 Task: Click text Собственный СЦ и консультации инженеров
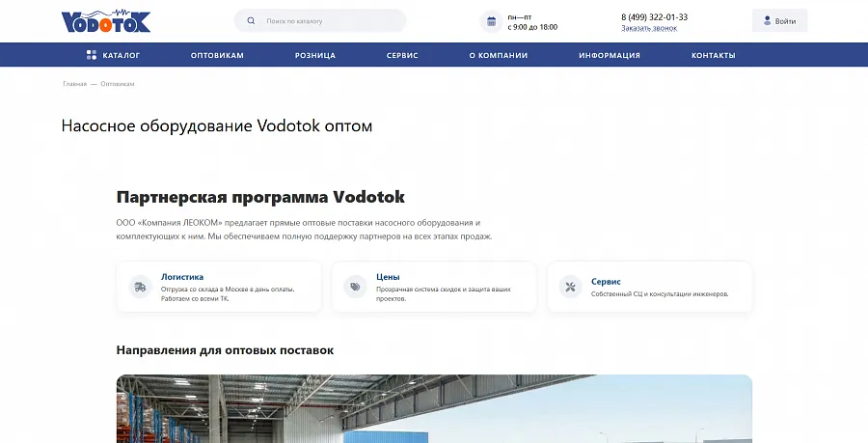click(x=660, y=294)
